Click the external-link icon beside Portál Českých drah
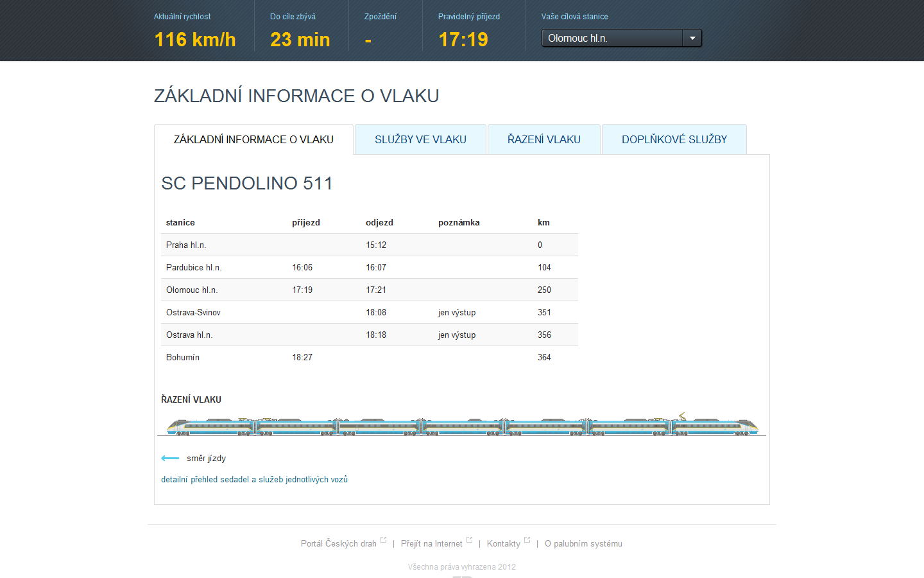The width and height of the screenshot is (924, 578). (383, 540)
